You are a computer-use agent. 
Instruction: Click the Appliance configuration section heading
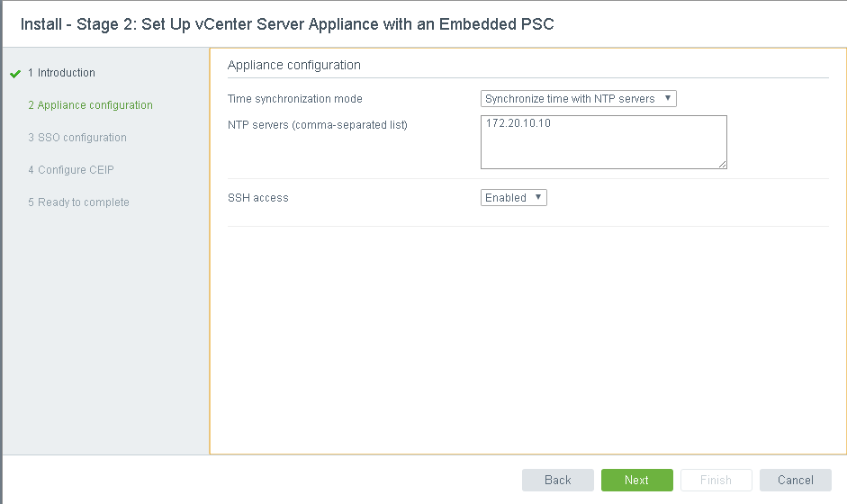294,65
